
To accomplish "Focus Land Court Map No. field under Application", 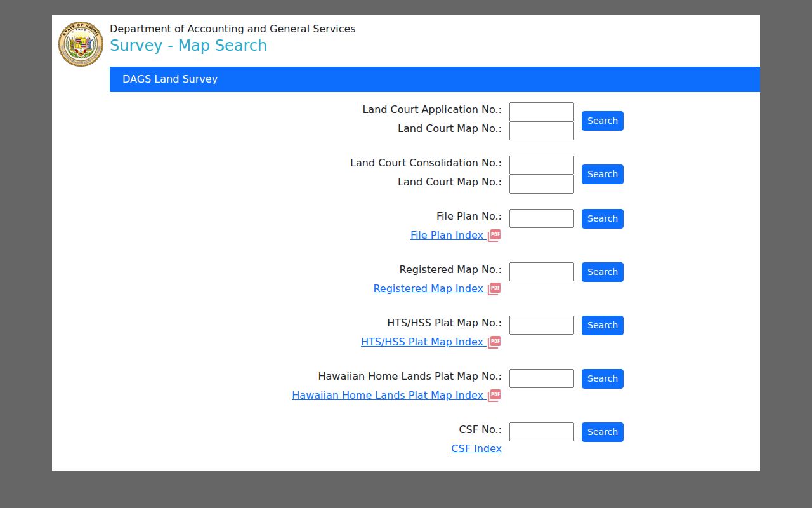I will 542,131.
